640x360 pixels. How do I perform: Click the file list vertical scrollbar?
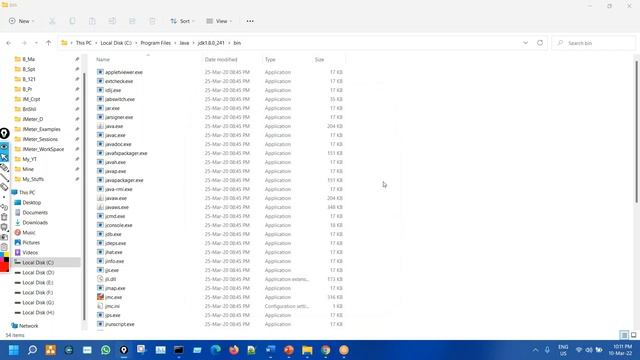[x=636, y=131]
